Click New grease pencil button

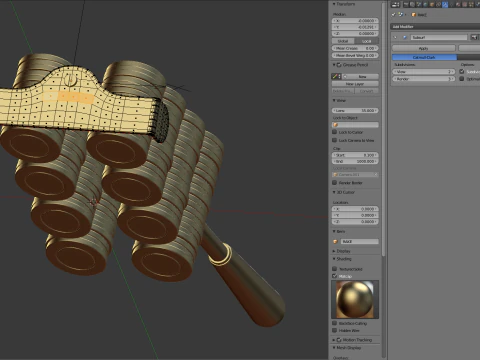tap(361, 76)
